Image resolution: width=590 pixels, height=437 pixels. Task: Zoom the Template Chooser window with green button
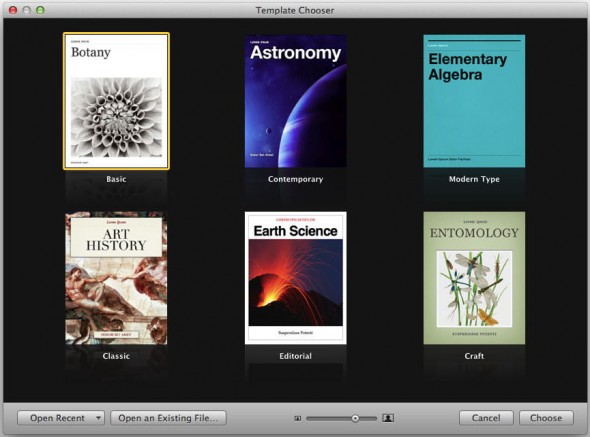pos(40,10)
